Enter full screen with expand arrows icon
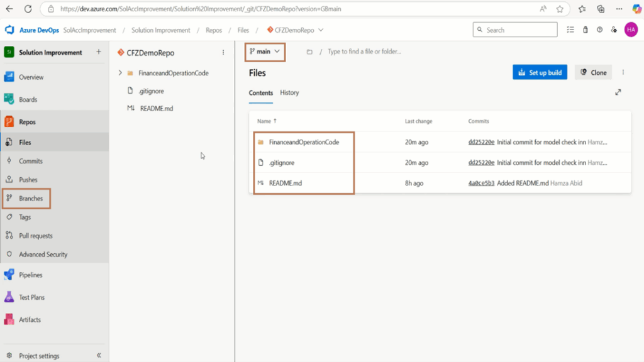Image resolution: width=644 pixels, height=362 pixels. pos(618,92)
